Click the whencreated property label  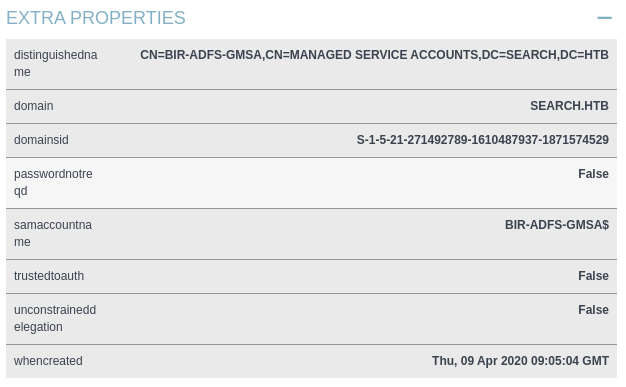point(48,361)
